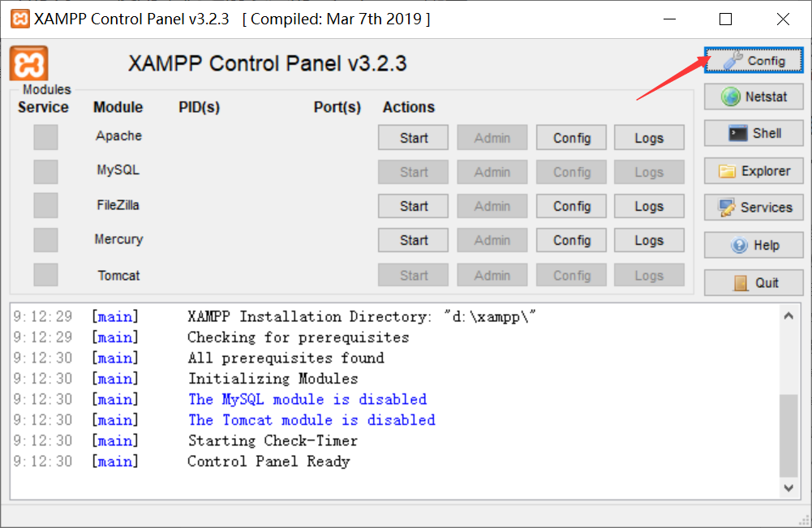Minimize the XAMPP Control Panel window
This screenshot has height=528, width=812.
coord(669,19)
